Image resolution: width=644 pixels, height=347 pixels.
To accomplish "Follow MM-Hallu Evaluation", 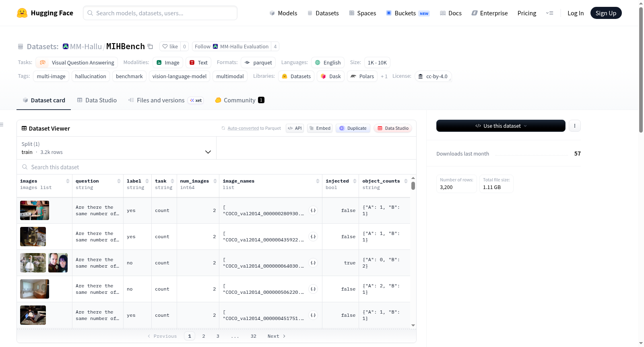I will click(x=231, y=46).
